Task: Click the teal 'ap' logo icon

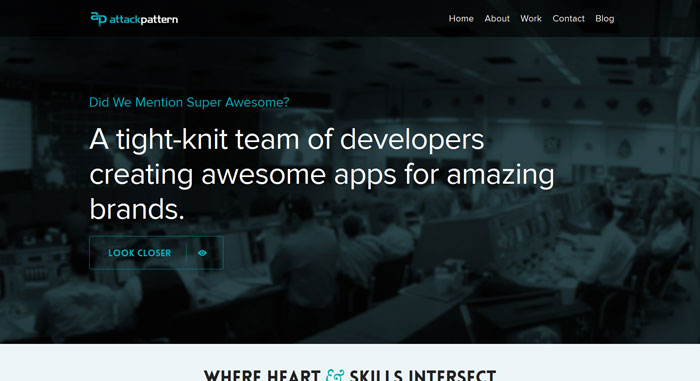Action: pyautogui.click(x=99, y=19)
